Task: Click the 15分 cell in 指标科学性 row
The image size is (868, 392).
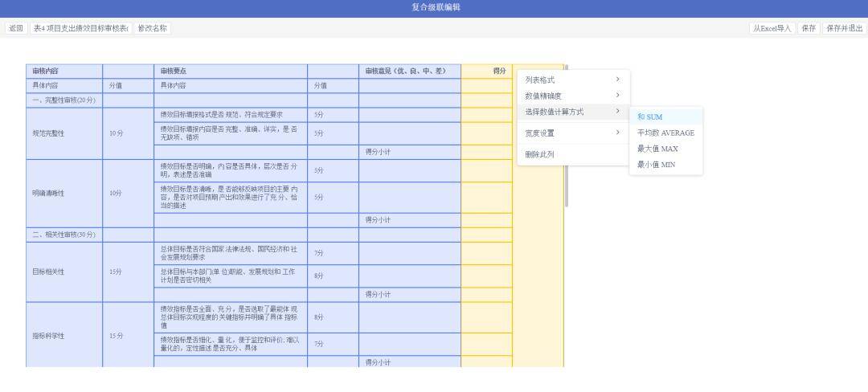Action: 128,336
